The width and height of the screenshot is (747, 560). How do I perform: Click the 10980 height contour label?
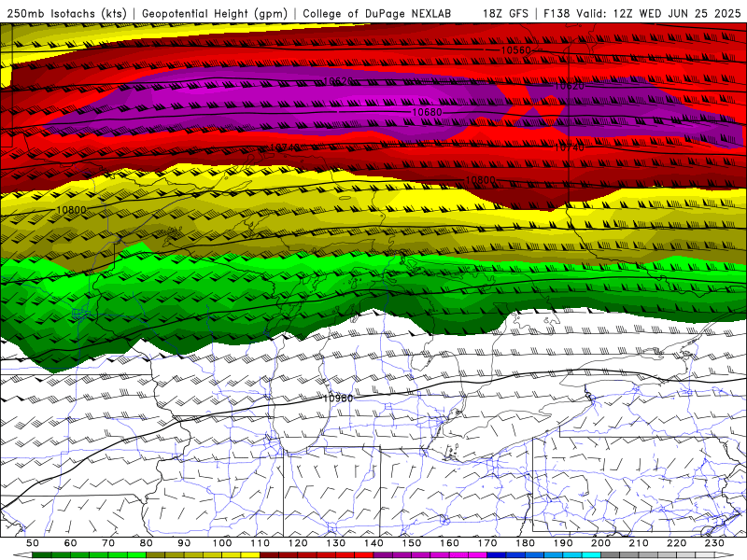click(x=338, y=399)
